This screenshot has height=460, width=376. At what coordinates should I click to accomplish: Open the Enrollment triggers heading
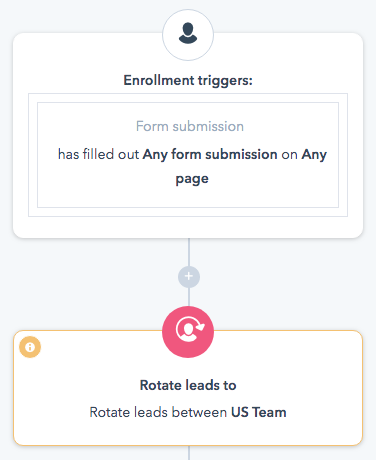[188, 80]
